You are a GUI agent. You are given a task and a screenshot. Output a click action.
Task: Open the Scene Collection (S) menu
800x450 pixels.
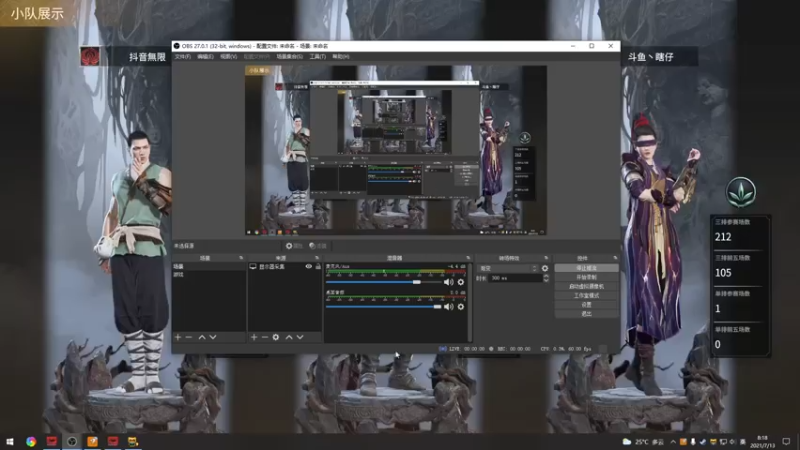pyautogui.click(x=289, y=57)
